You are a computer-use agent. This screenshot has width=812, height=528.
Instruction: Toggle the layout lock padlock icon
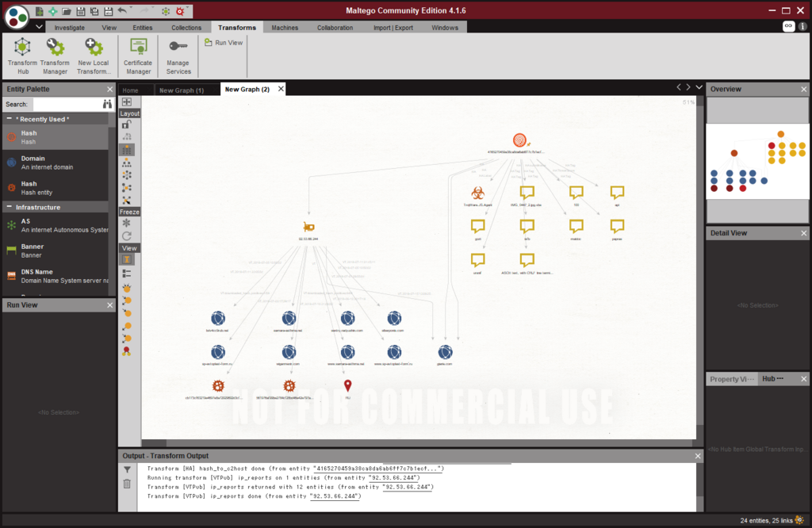[x=126, y=124]
